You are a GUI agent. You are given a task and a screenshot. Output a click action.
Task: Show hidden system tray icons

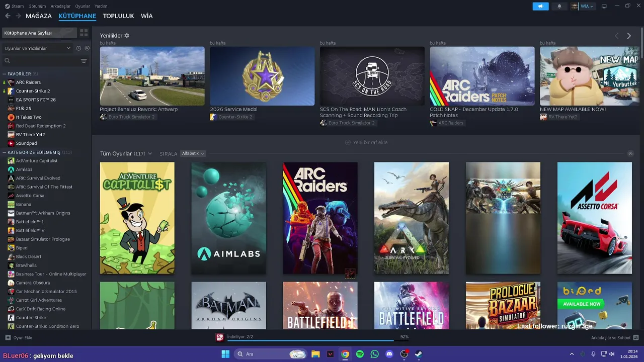coord(572,354)
